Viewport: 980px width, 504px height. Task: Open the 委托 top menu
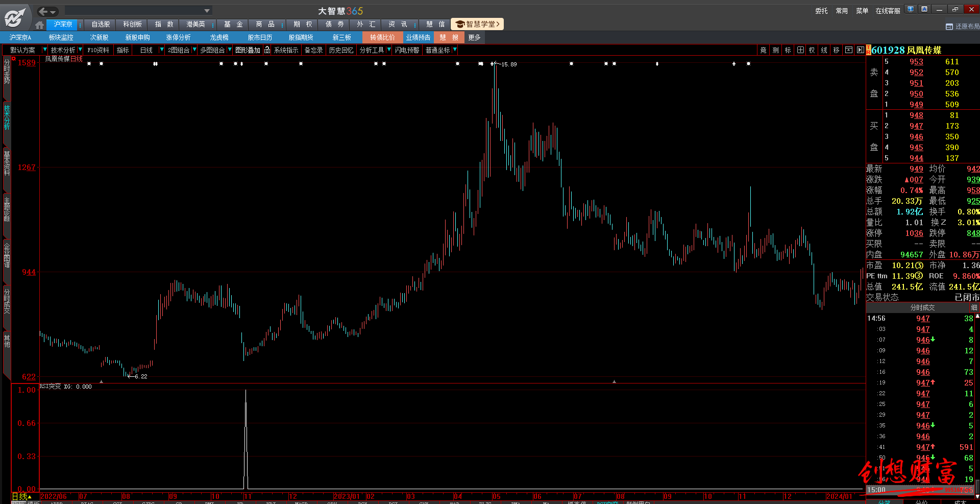[821, 11]
